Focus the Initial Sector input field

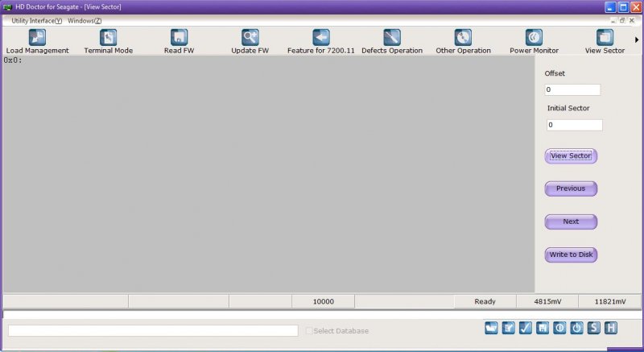575,125
